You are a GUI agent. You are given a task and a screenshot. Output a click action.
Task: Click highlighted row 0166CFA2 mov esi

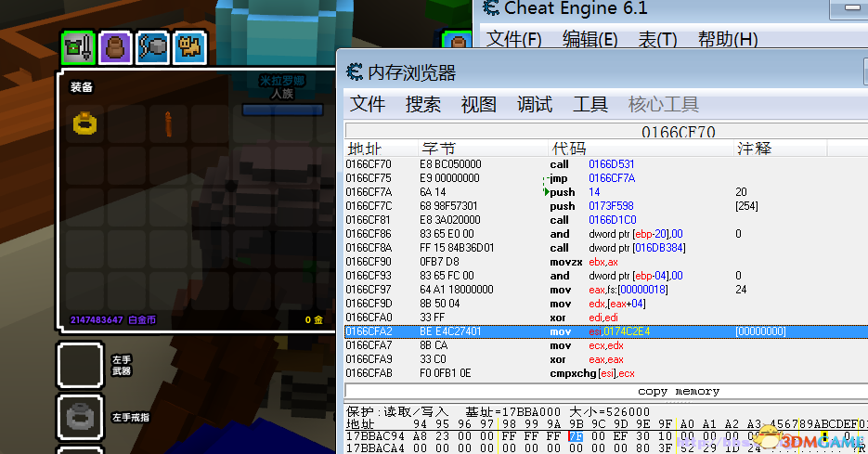tap(606, 331)
